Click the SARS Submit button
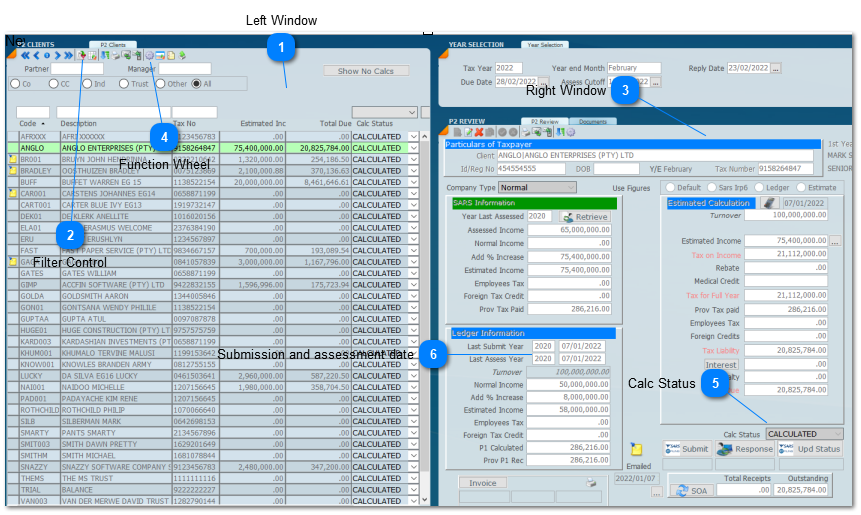The image size is (861, 515). click(687, 449)
